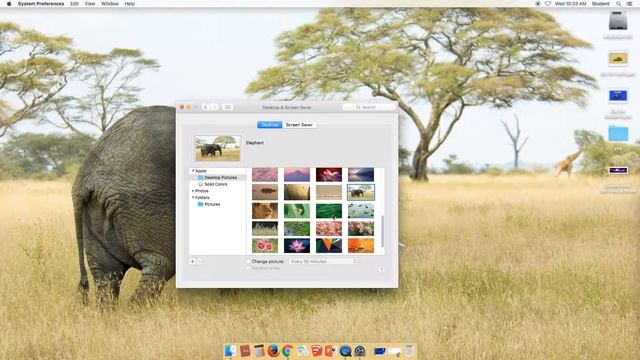Image resolution: width=640 pixels, height=360 pixels.
Task: Select the Desktop tab
Action: coord(269,125)
